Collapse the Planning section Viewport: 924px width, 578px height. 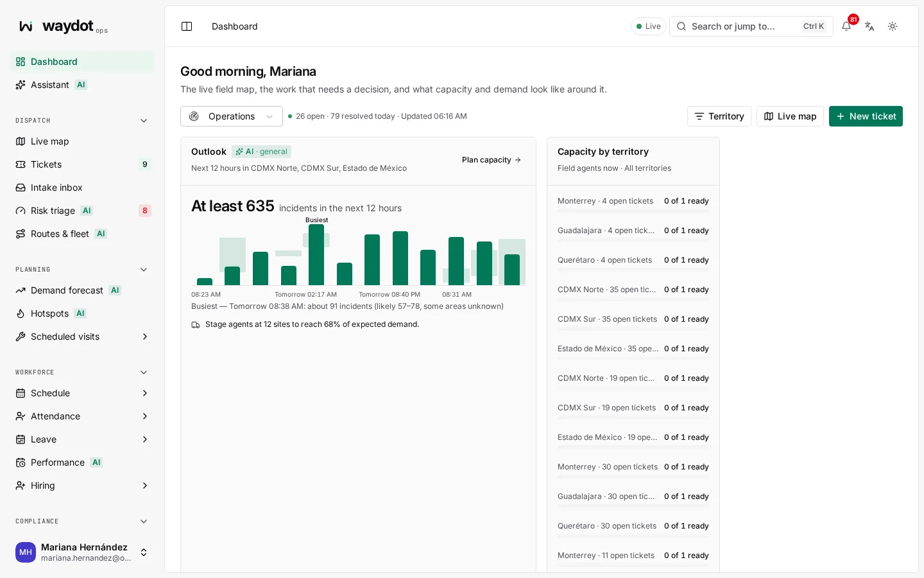(144, 270)
